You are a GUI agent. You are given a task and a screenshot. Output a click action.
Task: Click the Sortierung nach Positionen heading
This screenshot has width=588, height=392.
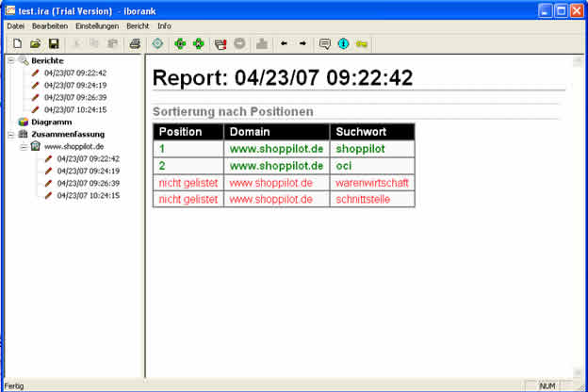tap(233, 112)
